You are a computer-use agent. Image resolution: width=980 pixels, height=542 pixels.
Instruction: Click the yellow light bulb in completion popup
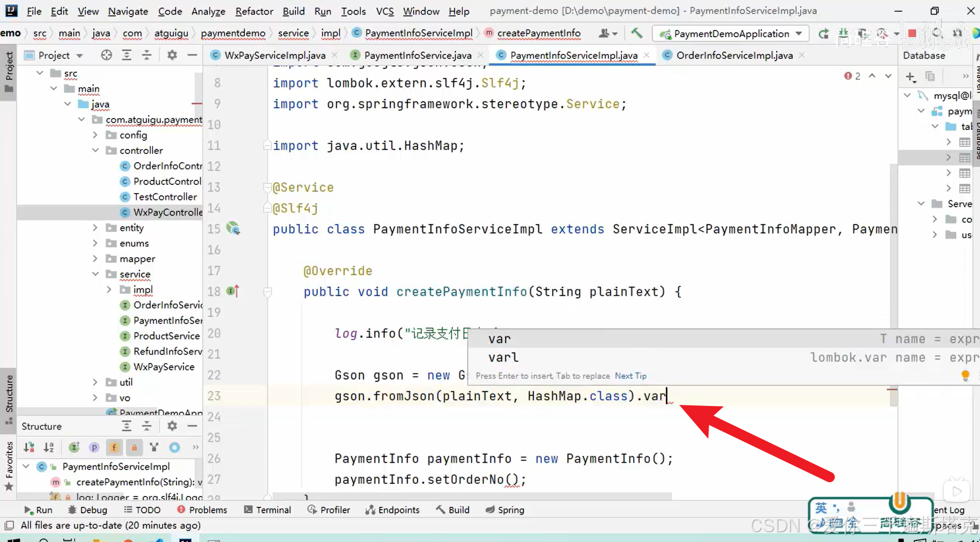965,376
